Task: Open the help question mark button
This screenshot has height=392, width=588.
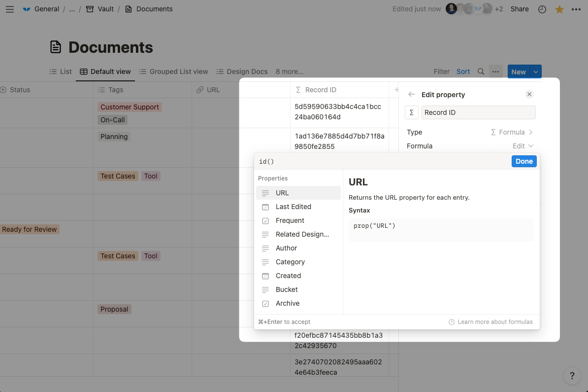Action: click(571, 376)
